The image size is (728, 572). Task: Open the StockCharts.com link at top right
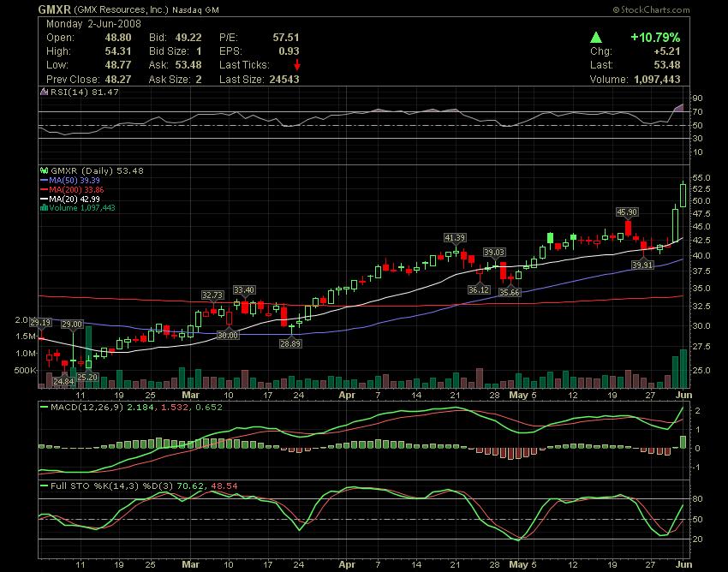click(651, 9)
